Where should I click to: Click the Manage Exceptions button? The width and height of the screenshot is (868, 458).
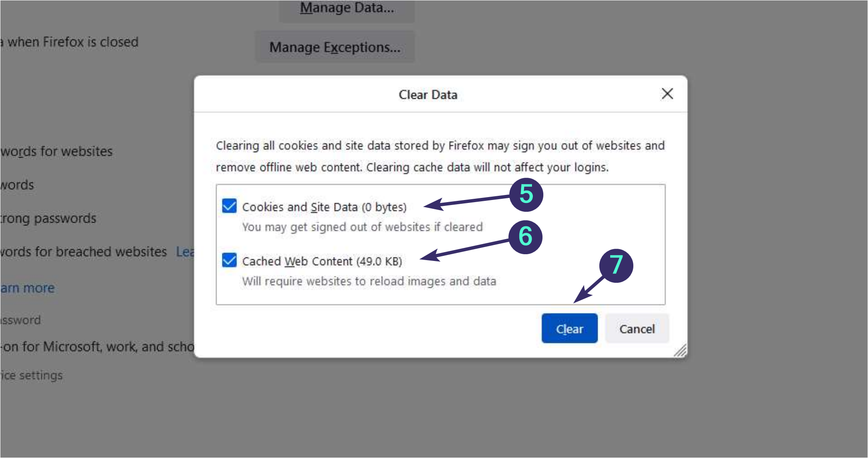point(335,47)
